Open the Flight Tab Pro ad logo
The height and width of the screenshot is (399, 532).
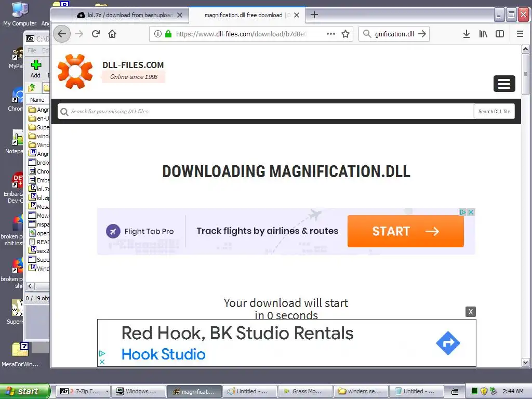113,231
